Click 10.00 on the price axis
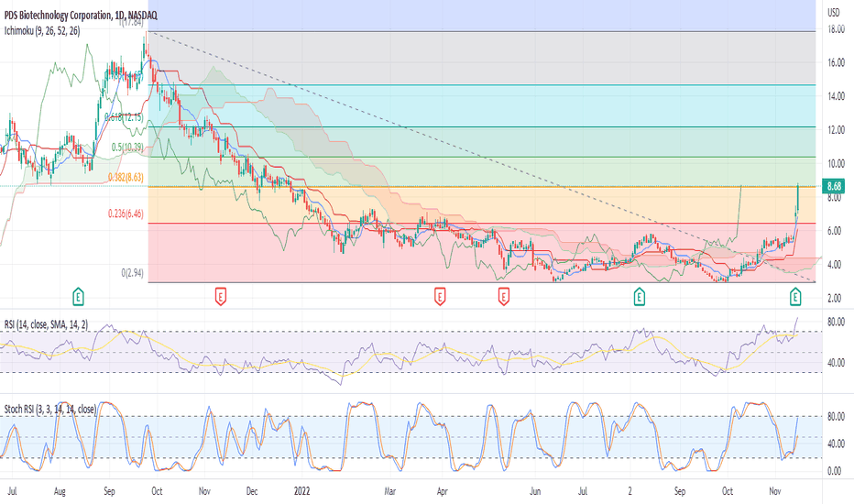 (836, 164)
